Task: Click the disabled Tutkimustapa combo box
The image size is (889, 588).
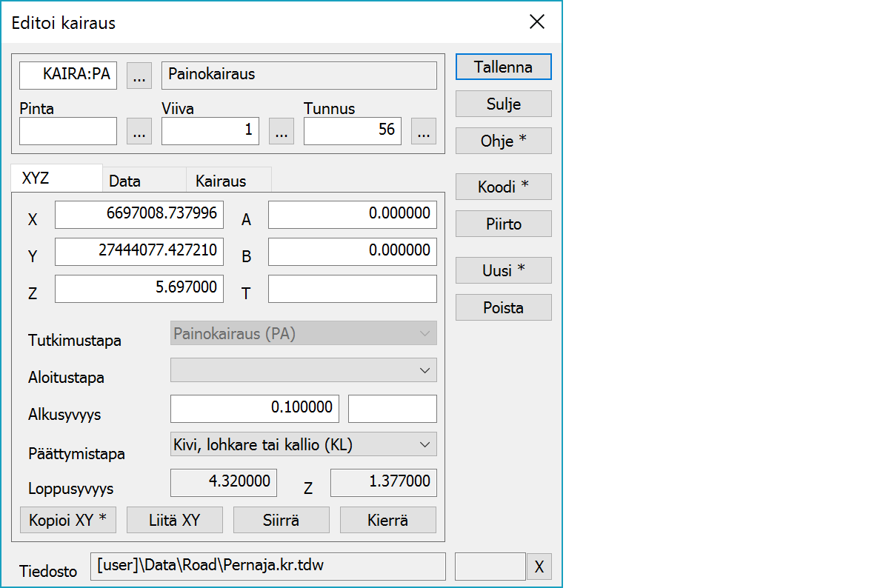Action: (x=303, y=333)
